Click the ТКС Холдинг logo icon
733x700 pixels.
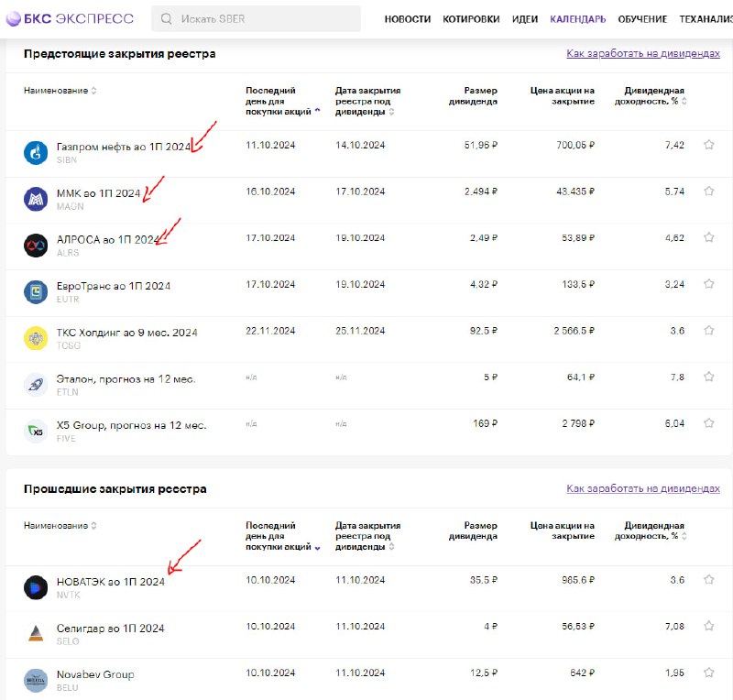click(36, 338)
